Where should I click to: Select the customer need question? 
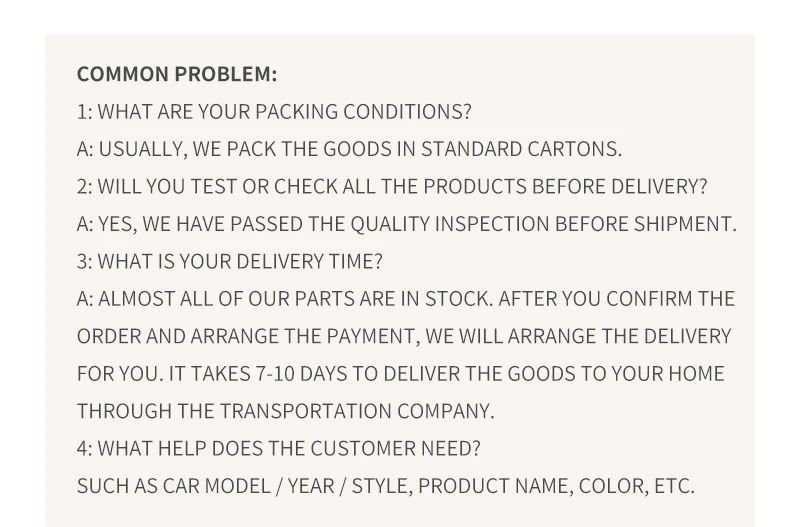(279, 448)
